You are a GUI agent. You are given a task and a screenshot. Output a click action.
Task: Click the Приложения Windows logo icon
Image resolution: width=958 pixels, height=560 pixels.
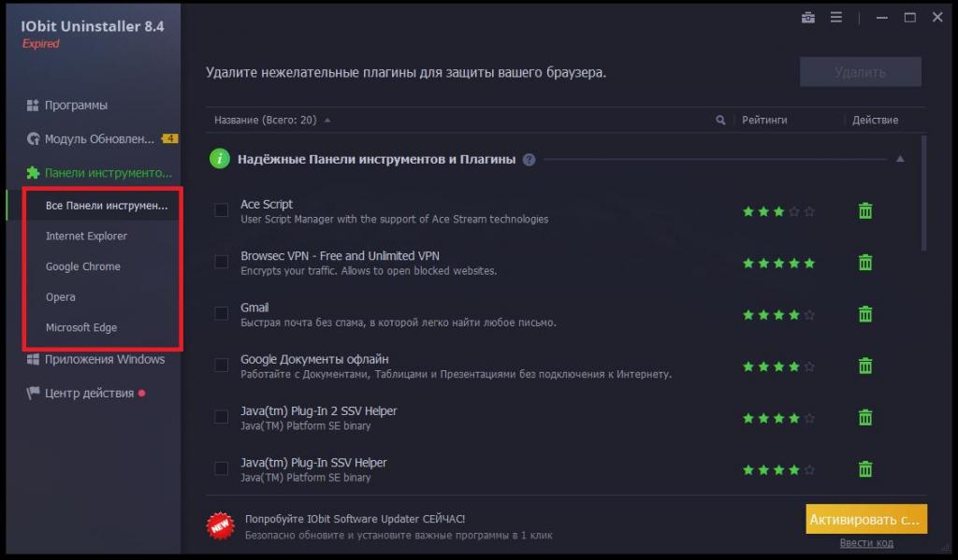point(33,359)
